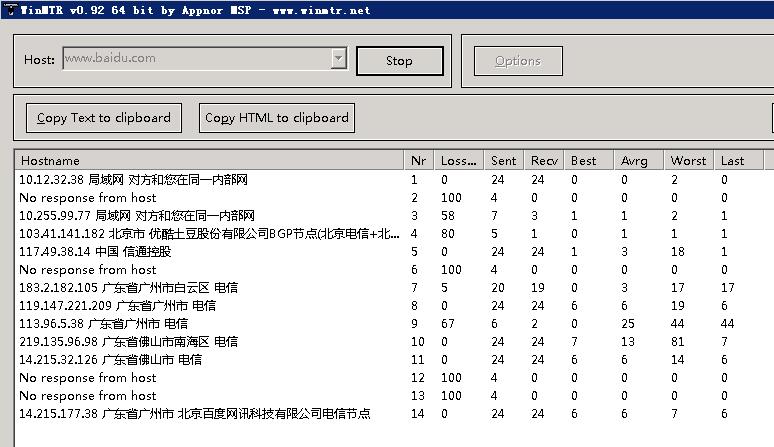
Task: Click the Host input field with www.baidu.com
Action: coord(196,59)
